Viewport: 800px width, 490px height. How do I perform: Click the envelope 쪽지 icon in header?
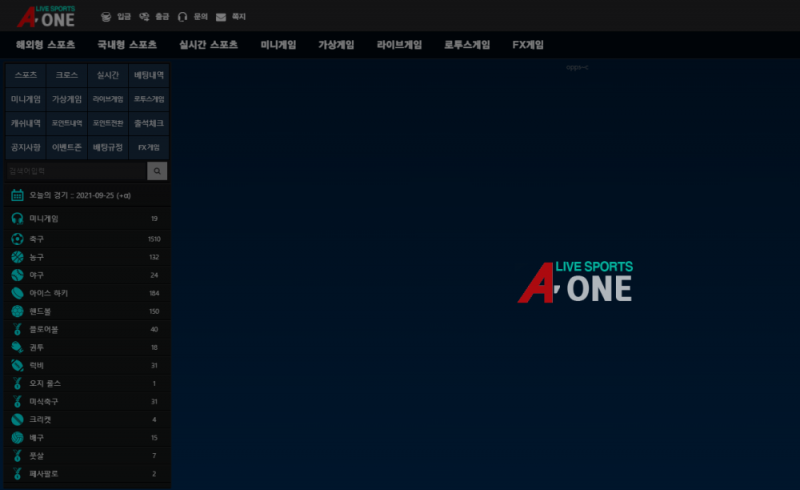coord(221,17)
